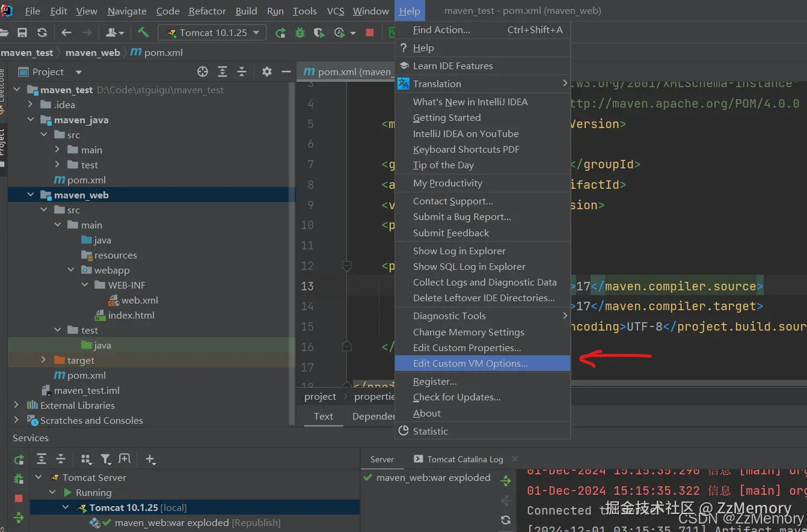Click the Debug bug icon in toolbar

click(300, 33)
